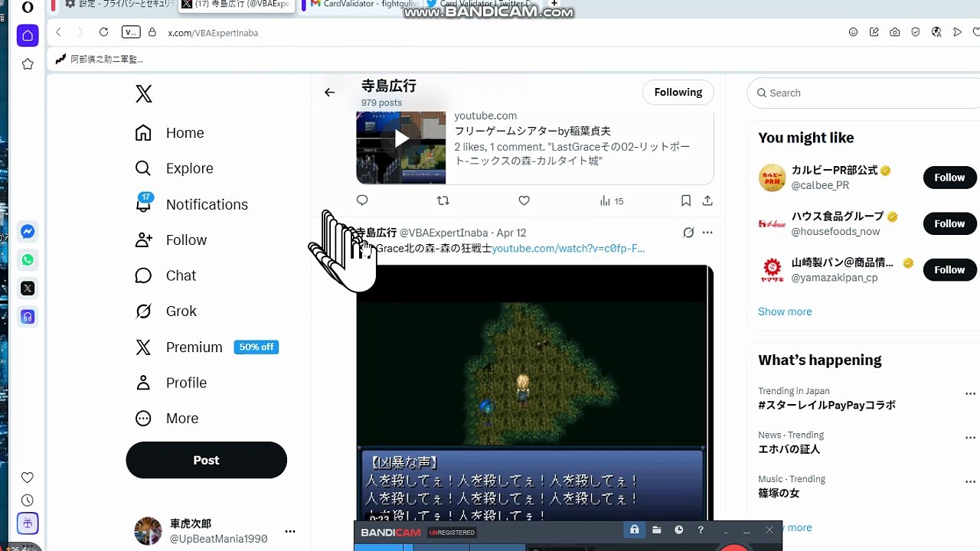Screen dimensions: 980x551
Task: Click Opera home button in sidebar
Action: [28, 36]
